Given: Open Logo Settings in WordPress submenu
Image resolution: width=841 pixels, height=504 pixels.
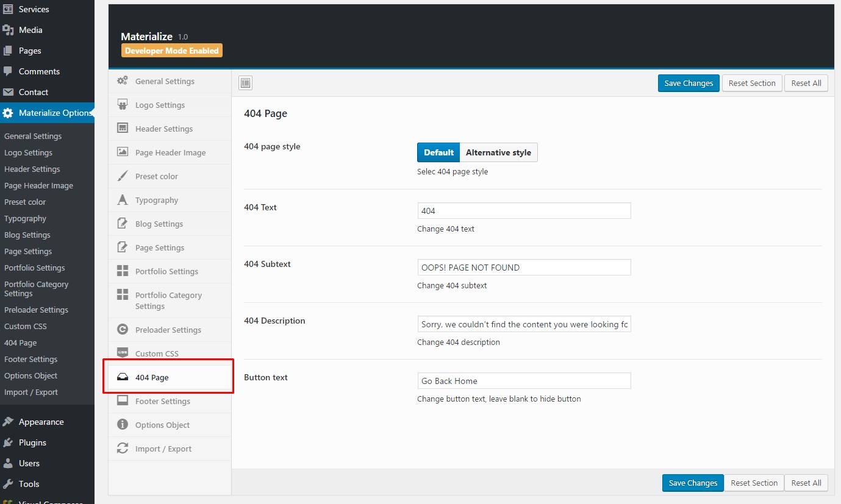Looking at the screenshot, I should tap(28, 152).
